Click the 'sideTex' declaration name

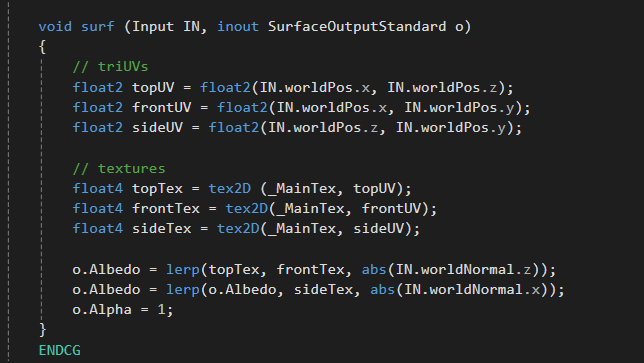[x=161, y=229]
